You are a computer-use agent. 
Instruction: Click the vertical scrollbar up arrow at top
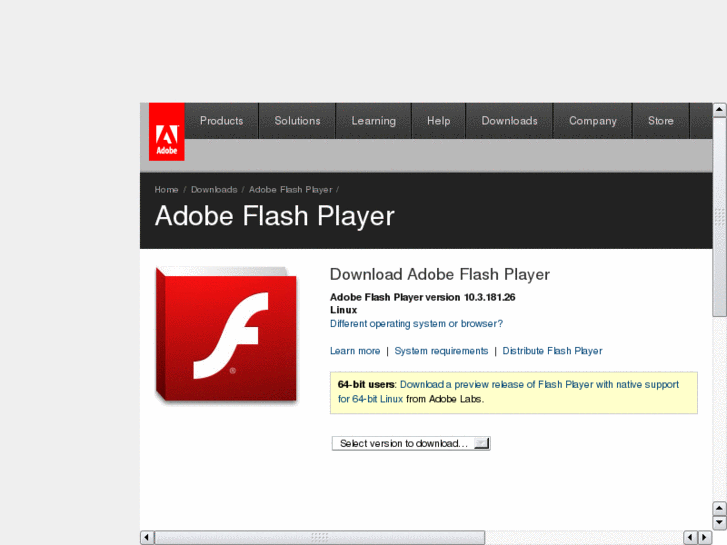[x=719, y=110]
